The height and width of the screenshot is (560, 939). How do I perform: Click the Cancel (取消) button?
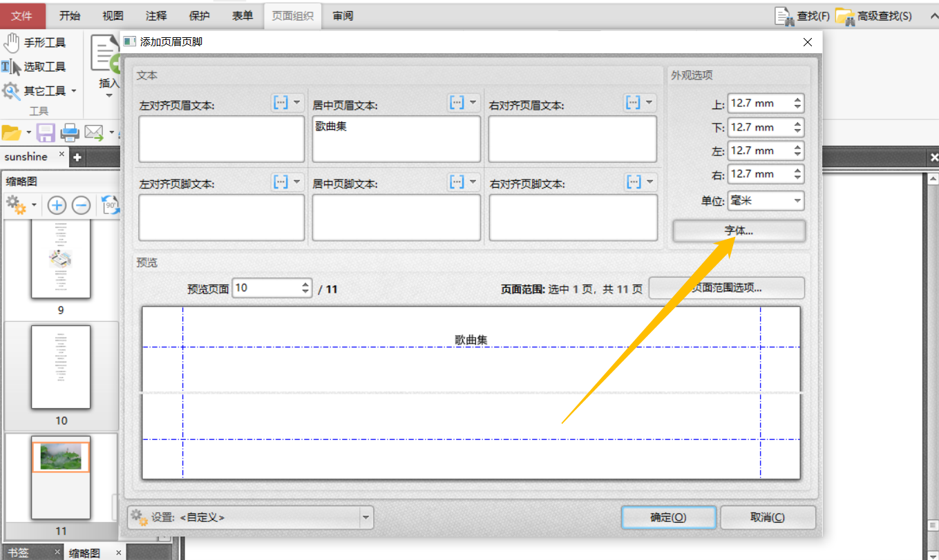768,517
